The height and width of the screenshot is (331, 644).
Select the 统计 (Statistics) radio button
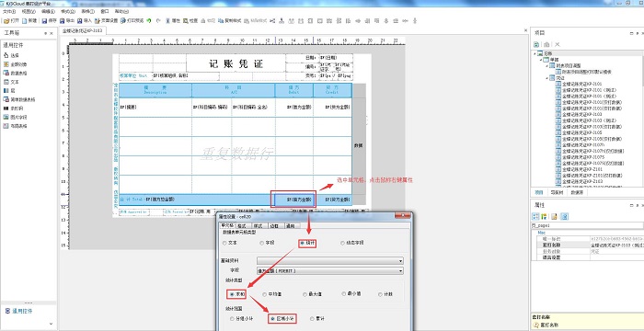click(307, 243)
